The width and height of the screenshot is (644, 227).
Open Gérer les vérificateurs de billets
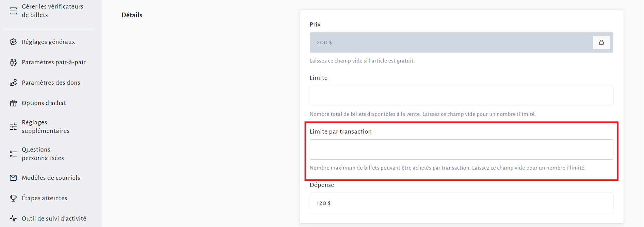pyautogui.click(x=52, y=11)
